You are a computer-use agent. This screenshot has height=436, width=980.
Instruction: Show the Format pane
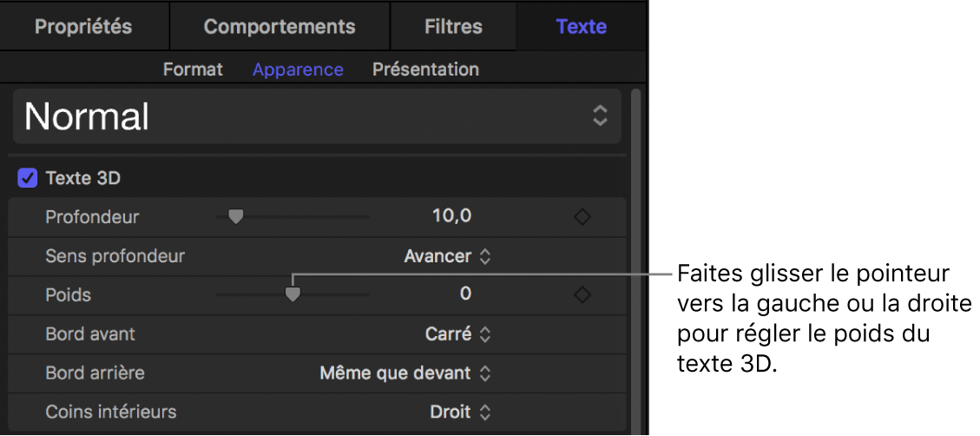click(x=193, y=69)
